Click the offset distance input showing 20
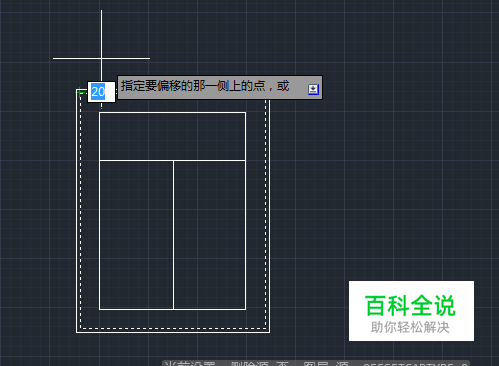499x366 pixels. (101, 92)
